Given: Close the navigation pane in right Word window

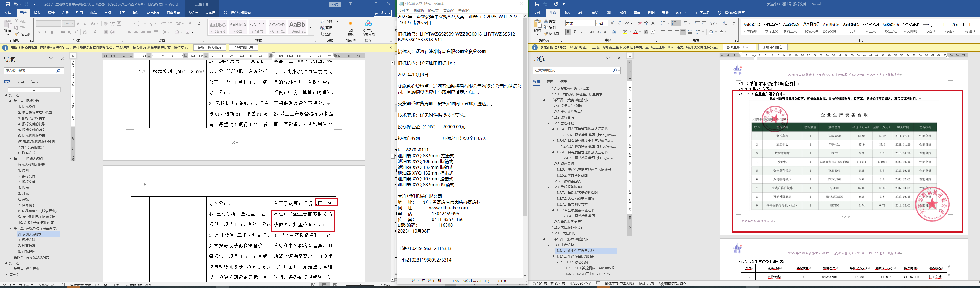Looking at the screenshot, I should (x=619, y=58).
